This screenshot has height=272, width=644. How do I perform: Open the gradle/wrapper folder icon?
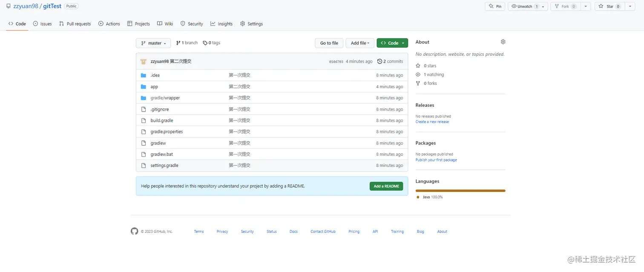tap(144, 98)
